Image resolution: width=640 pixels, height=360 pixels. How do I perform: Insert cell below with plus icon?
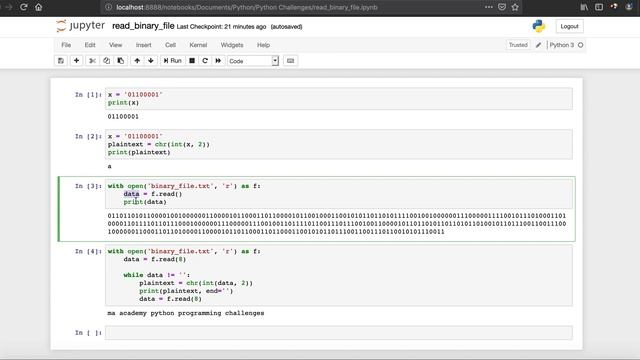point(76,61)
